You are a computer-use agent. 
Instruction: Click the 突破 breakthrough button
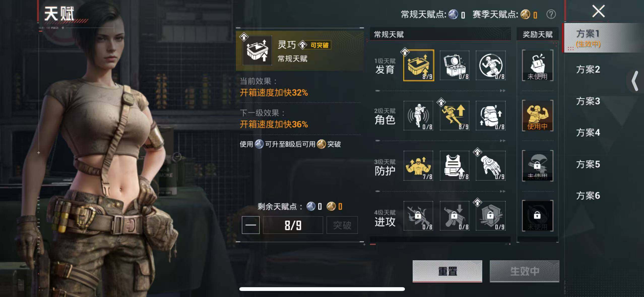pyautogui.click(x=342, y=225)
